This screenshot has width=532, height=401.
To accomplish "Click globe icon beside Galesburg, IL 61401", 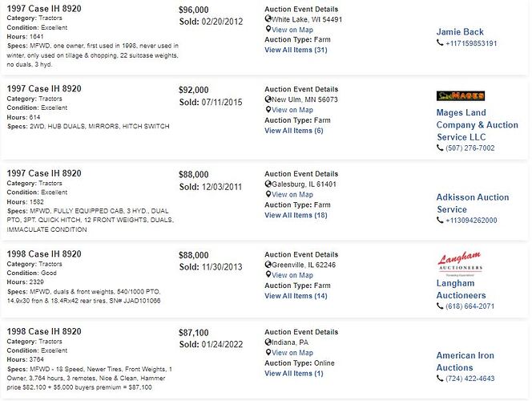I will 268,184.
